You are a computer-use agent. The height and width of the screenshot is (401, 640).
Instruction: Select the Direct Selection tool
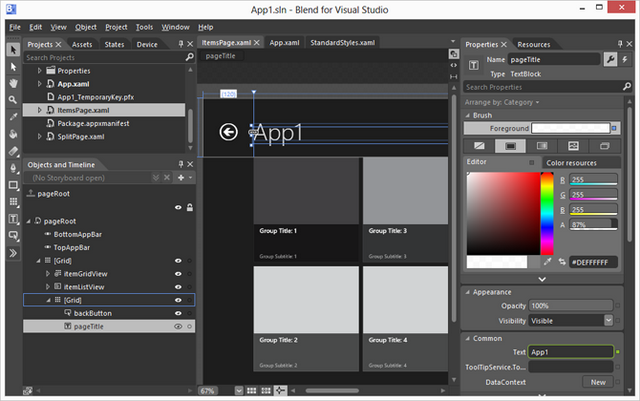pos(13,67)
